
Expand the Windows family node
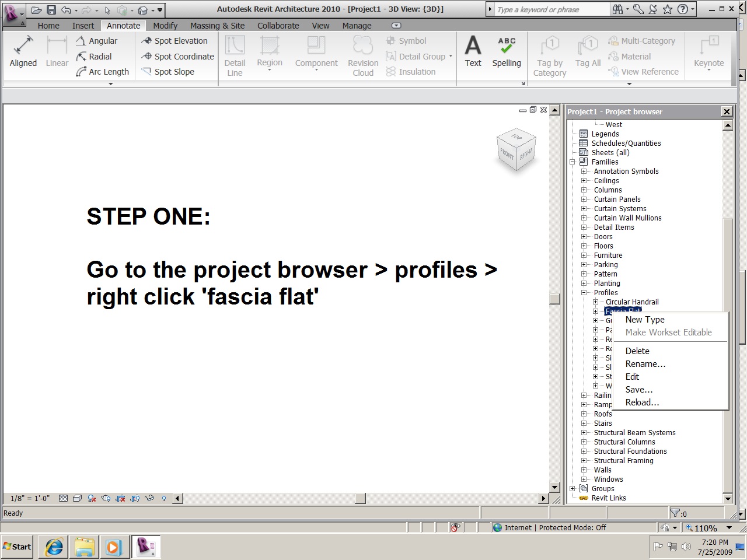[x=584, y=480]
